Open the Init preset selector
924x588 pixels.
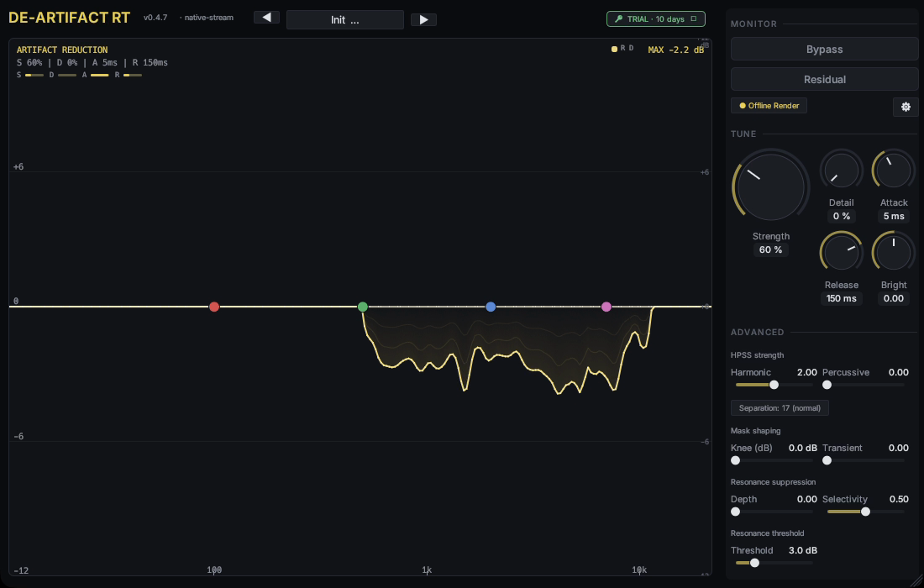coord(344,19)
